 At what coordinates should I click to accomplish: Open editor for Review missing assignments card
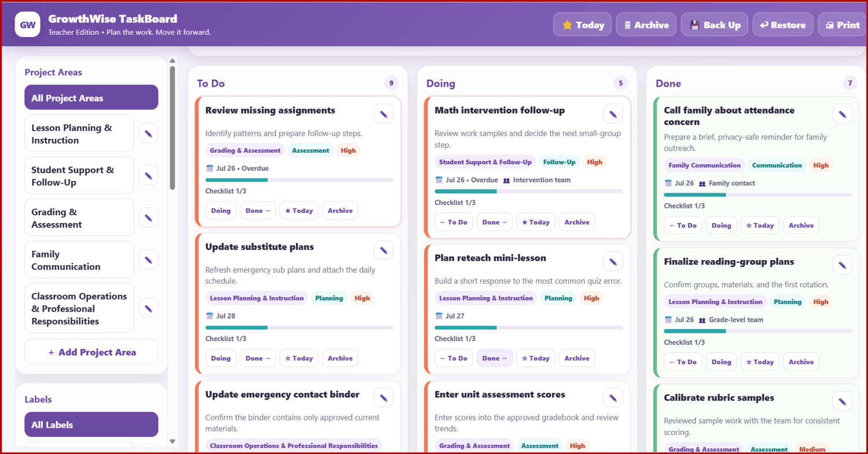click(384, 114)
